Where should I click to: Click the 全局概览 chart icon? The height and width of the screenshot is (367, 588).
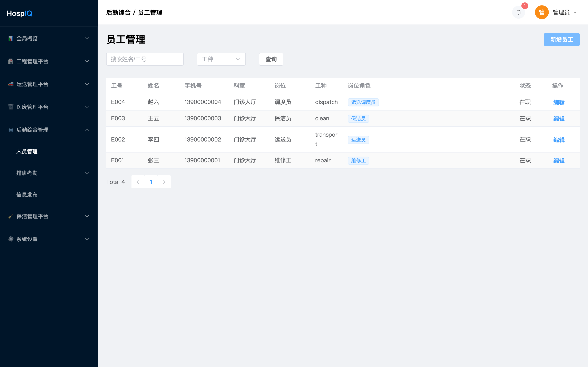tap(11, 38)
